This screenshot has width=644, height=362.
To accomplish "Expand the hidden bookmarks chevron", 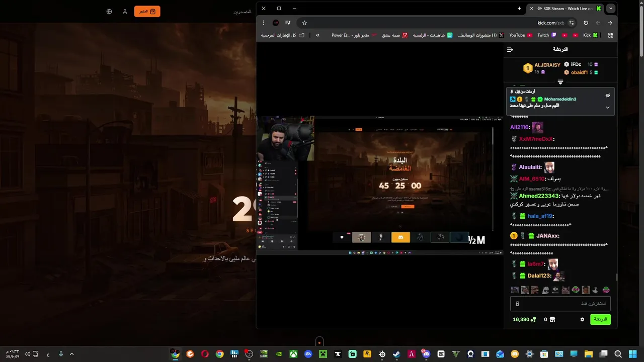I will (x=317, y=35).
